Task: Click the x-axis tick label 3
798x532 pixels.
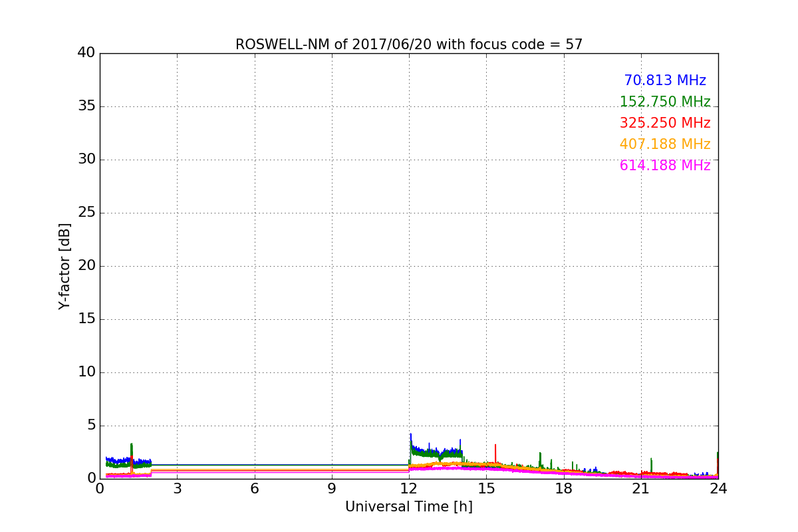Action: 177,489
